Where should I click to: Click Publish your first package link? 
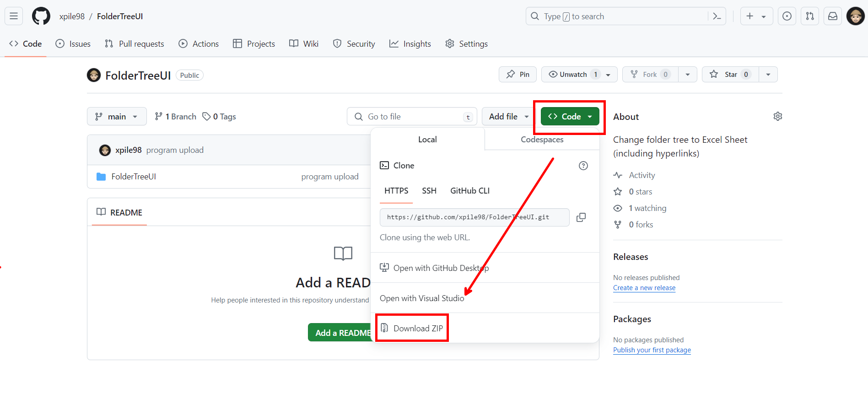[652, 350]
